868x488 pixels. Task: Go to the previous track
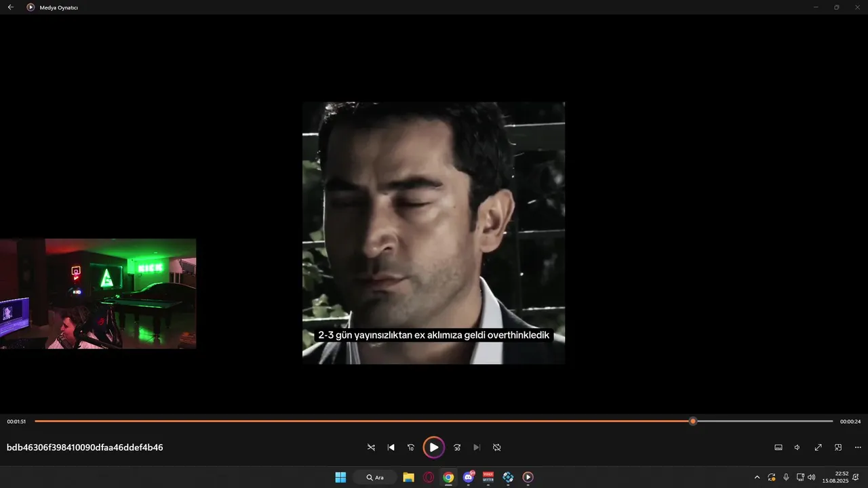[x=391, y=447]
